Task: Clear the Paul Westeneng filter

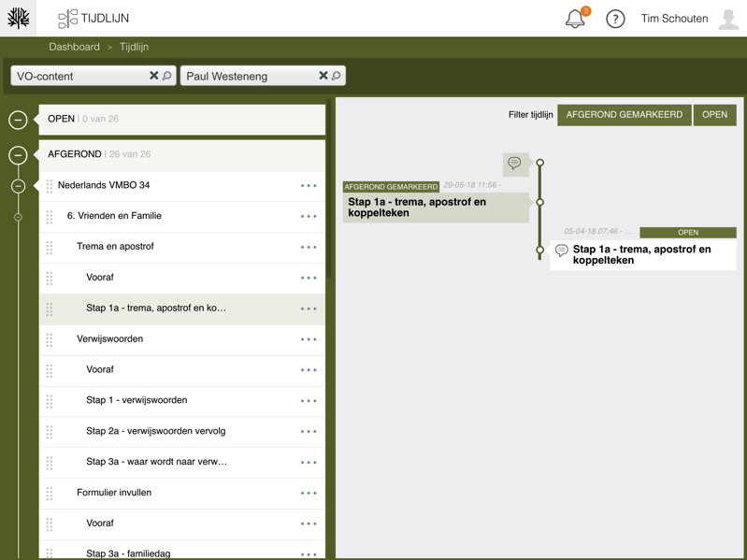Action: tap(323, 76)
